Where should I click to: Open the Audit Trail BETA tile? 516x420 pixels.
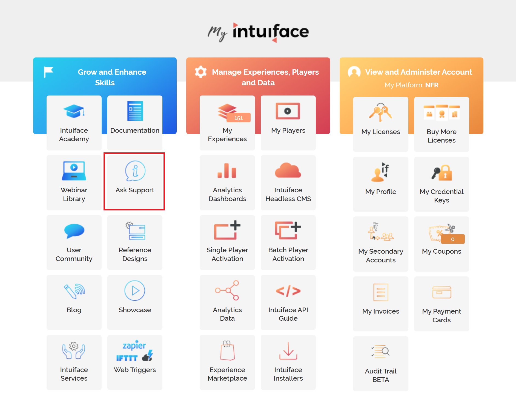pos(381,364)
